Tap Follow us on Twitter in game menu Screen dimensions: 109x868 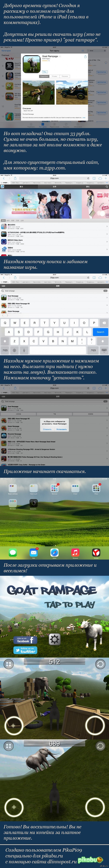pos(26,650)
